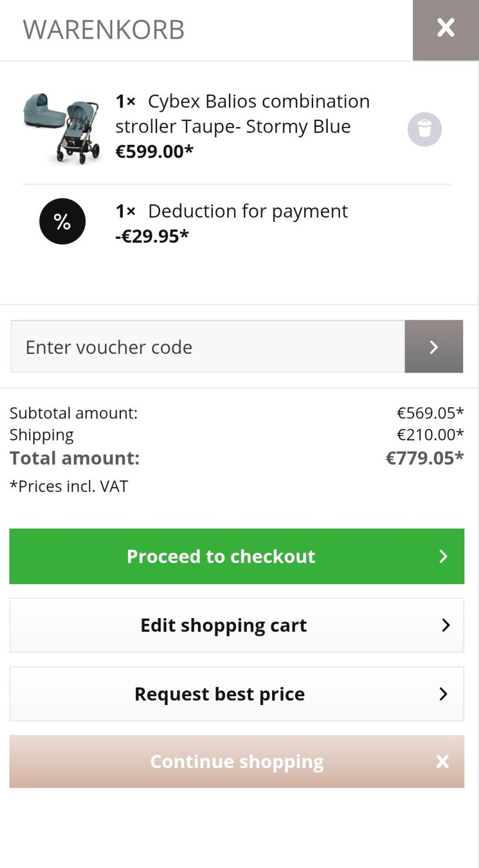479x868 pixels.
Task: Click the Enter voucher code field
Action: (x=207, y=347)
